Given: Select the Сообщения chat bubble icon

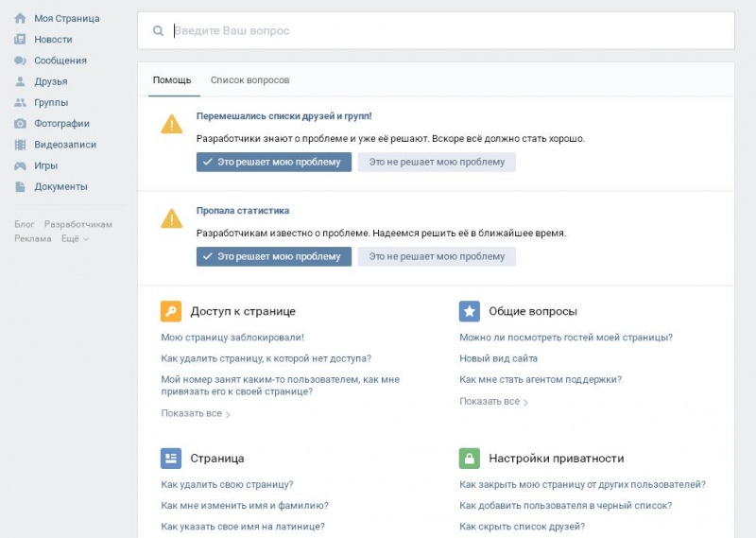Looking at the screenshot, I should 20,61.
